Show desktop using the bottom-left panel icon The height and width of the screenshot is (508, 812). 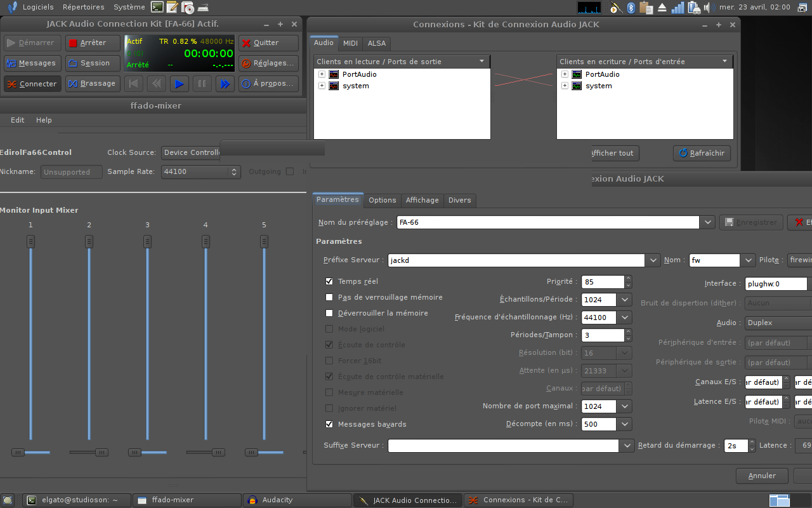click(x=8, y=500)
